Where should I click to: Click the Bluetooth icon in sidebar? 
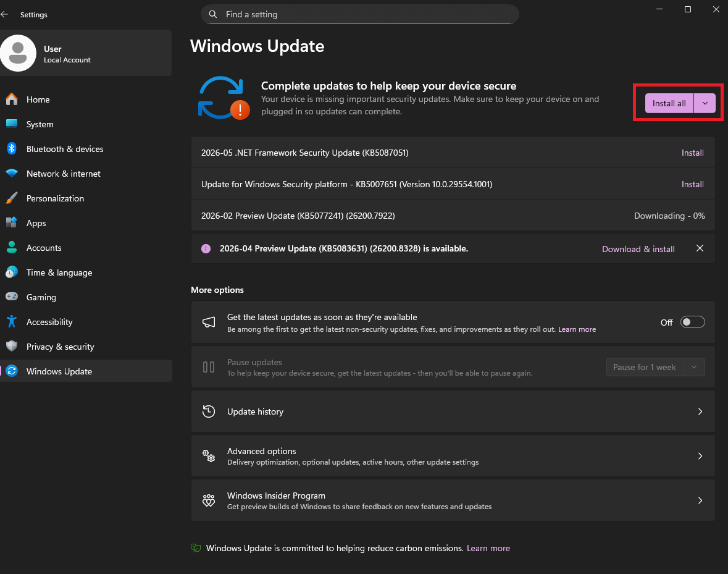click(12, 149)
